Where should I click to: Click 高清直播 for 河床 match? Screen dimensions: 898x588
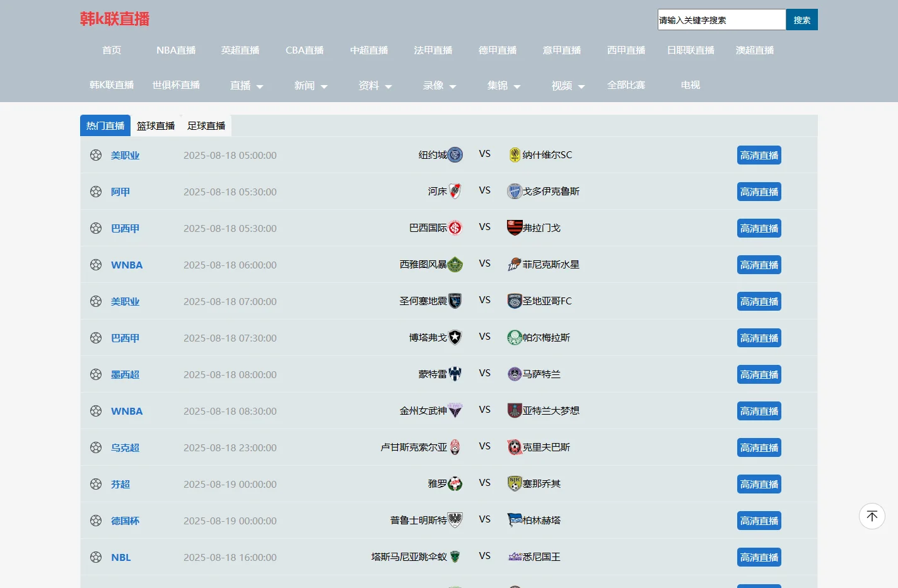point(759,192)
